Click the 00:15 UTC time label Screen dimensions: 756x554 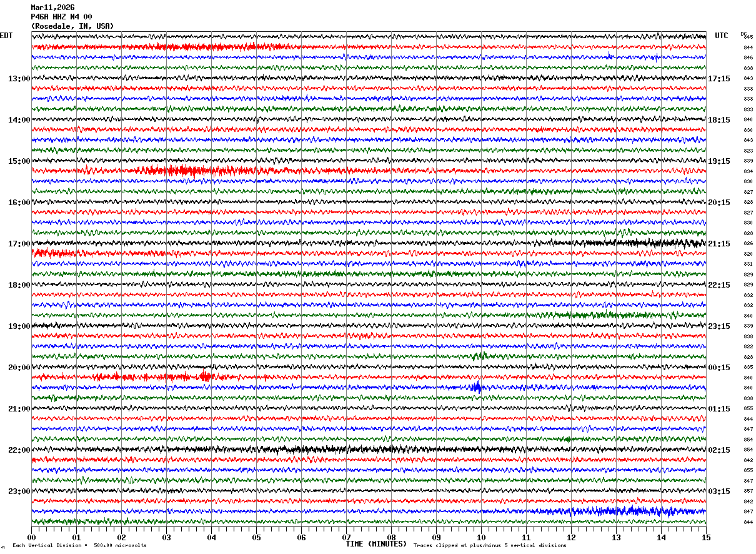pyautogui.click(x=719, y=368)
